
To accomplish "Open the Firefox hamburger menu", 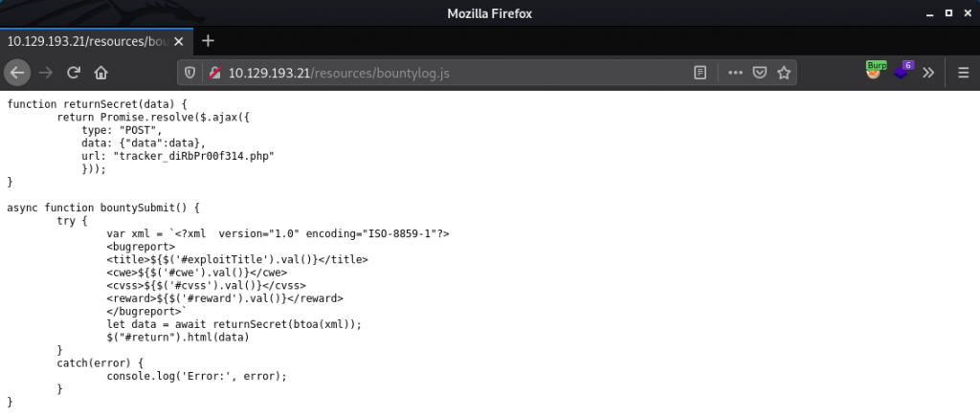I will [962, 72].
